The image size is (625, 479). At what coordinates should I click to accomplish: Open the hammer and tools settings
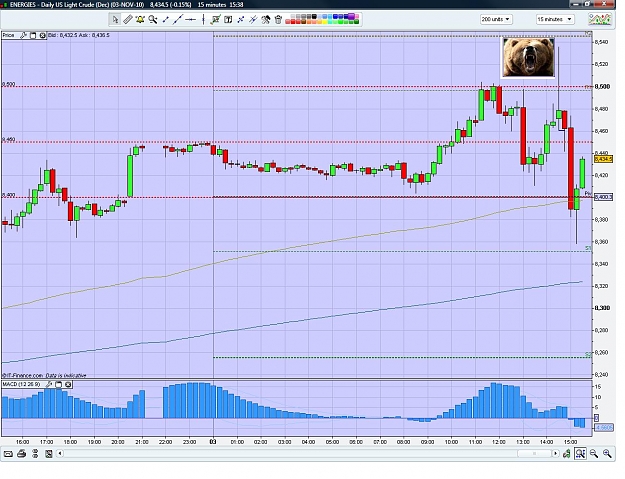pyautogui.click(x=266, y=19)
